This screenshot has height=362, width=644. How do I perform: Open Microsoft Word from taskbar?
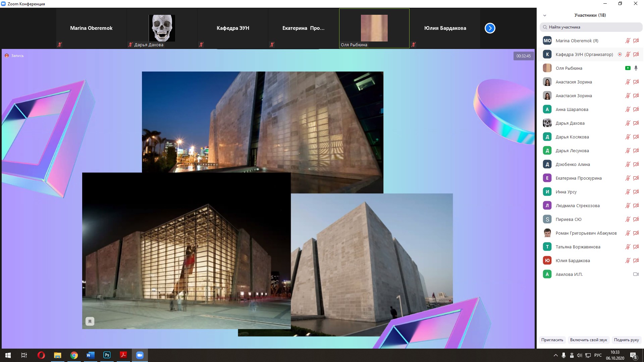point(90,355)
